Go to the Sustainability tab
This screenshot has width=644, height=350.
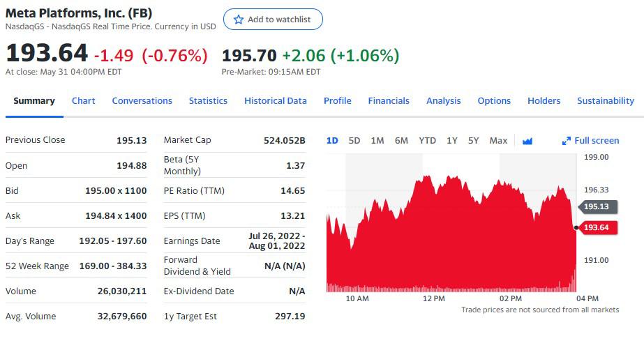tap(606, 101)
